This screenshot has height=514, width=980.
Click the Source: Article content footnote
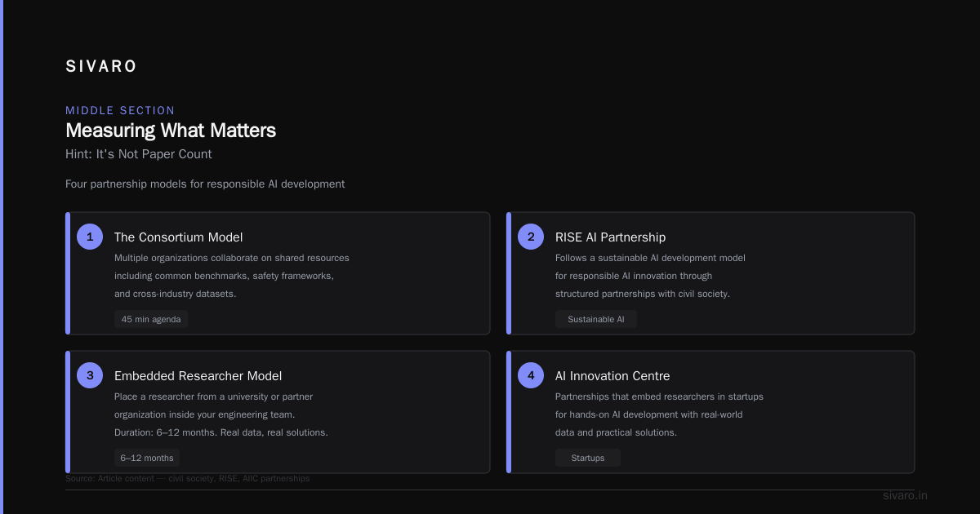188,478
